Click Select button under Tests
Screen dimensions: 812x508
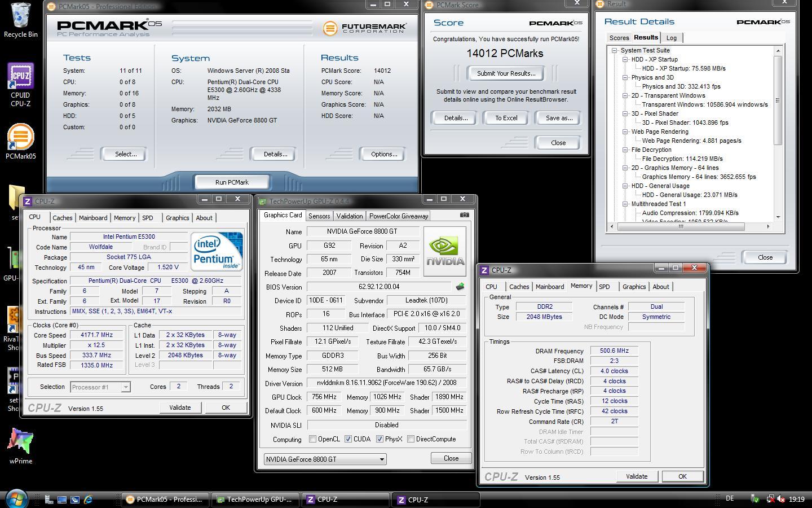[126, 154]
